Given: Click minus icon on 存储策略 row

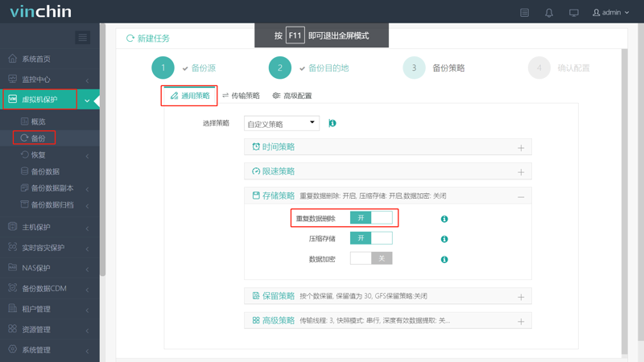Looking at the screenshot, I should [x=521, y=197].
